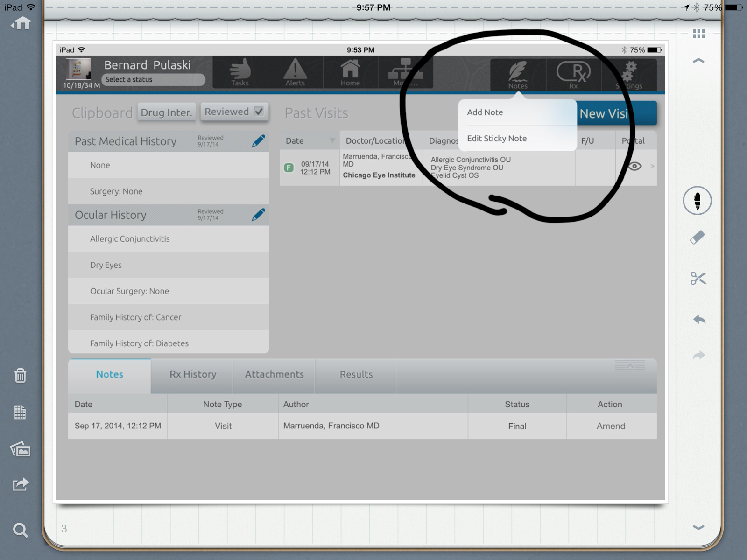The width and height of the screenshot is (747, 560).
Task: Redo the last undone stroke
Action: click(x=699, y=356)
